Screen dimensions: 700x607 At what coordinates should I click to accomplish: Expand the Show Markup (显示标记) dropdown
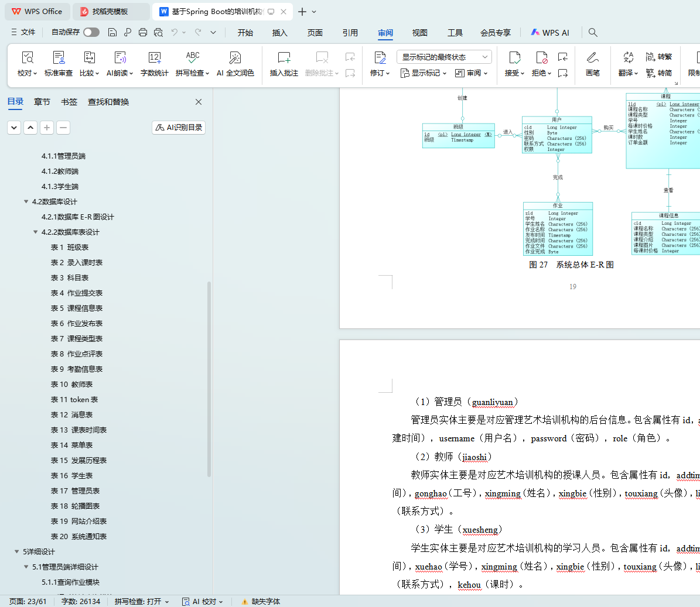click(x=424, y=73)
